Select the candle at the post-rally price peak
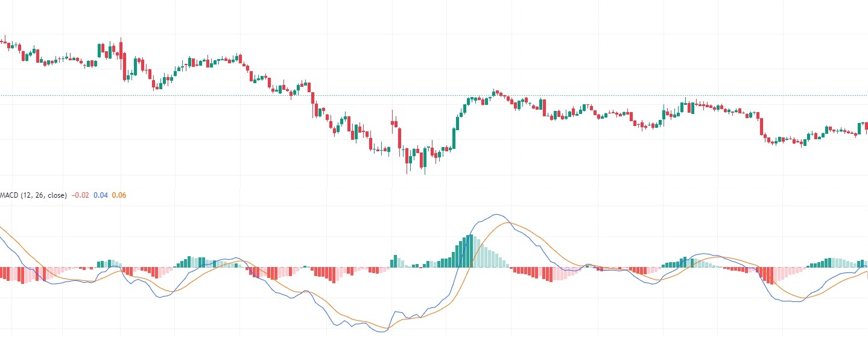868x352 pixels. pyautogui.click(x=494, y=93)
